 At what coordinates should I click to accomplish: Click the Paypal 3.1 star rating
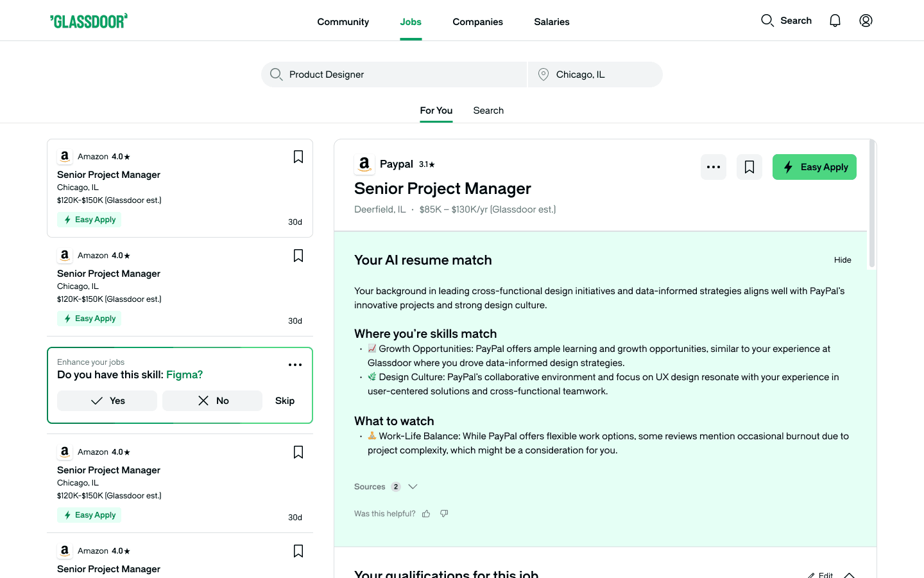[x=427, y=164]
